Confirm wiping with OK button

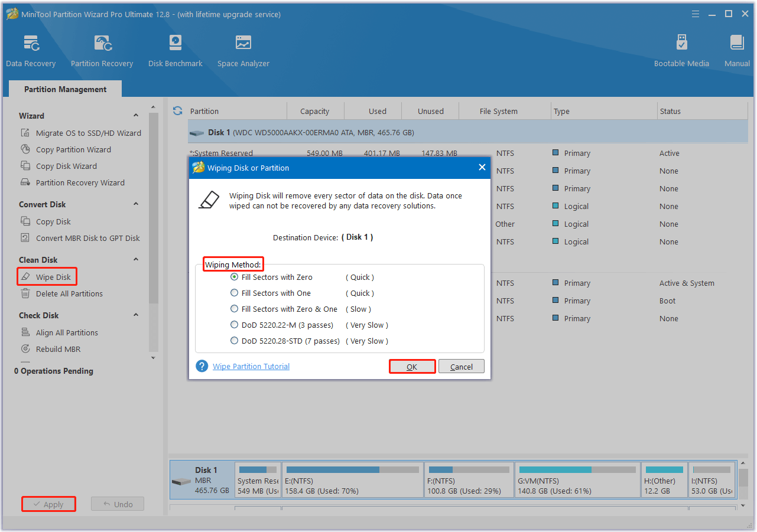point(412,367)
